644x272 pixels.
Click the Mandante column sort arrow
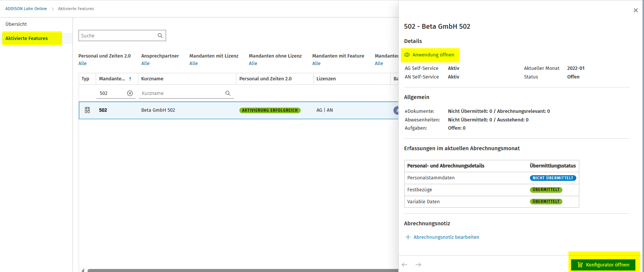[130, 79]
